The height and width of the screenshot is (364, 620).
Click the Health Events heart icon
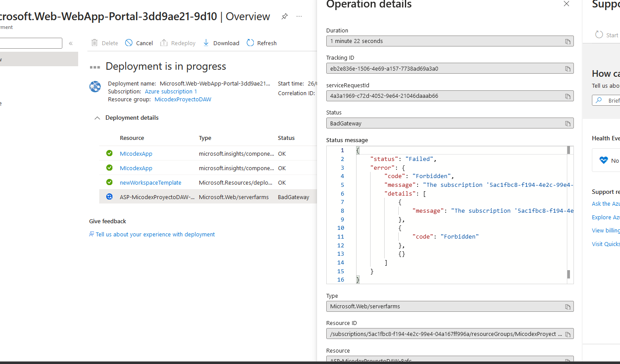tap(603, 161)
